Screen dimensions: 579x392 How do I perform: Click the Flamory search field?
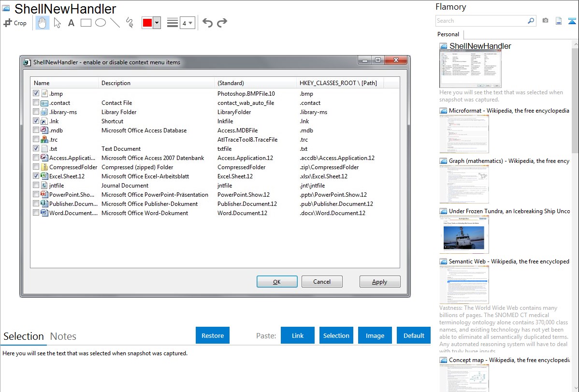click(x=481, y=21)
